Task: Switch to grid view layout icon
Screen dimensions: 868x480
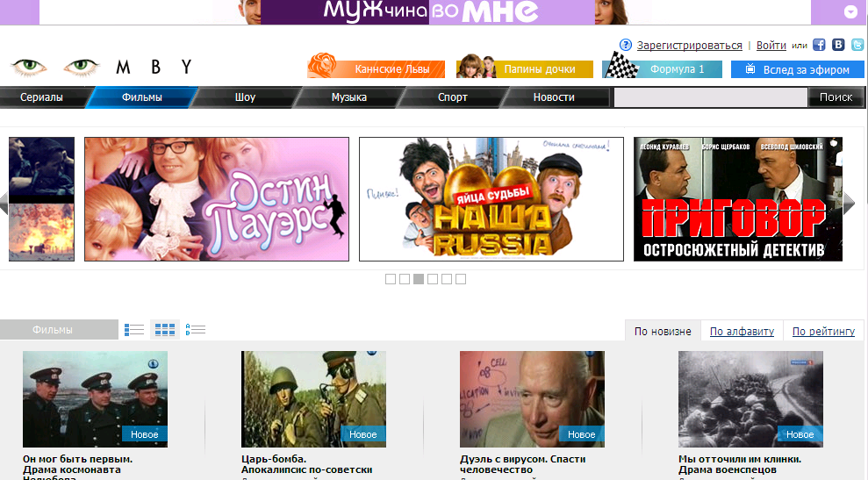Action: click(165, 330)
